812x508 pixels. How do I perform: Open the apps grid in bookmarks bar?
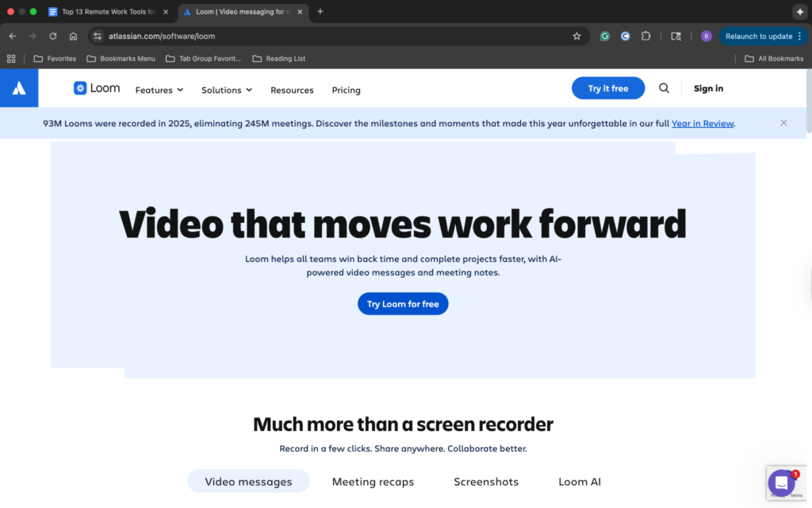tap(11, 59)
